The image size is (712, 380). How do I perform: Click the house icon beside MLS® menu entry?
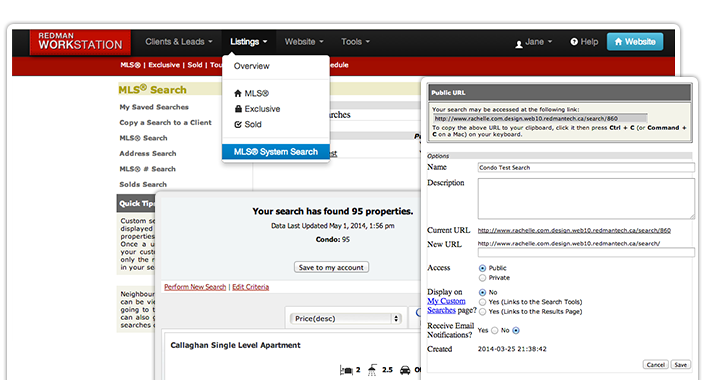pyautogui.click(x=237, y=94)
